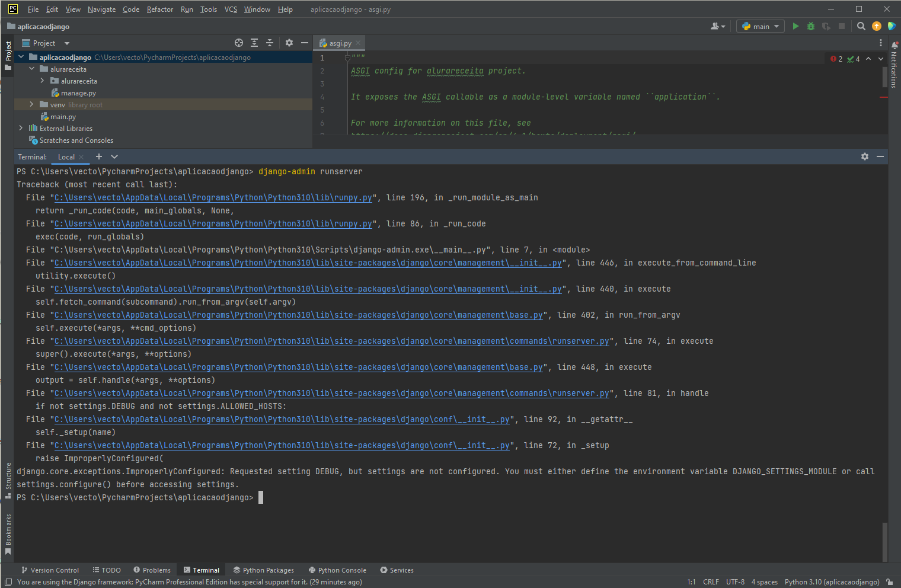Click terminal vertical scrollbar thumb
The image size is (901, 588).
pyautogui.click(x=885, y=542)
